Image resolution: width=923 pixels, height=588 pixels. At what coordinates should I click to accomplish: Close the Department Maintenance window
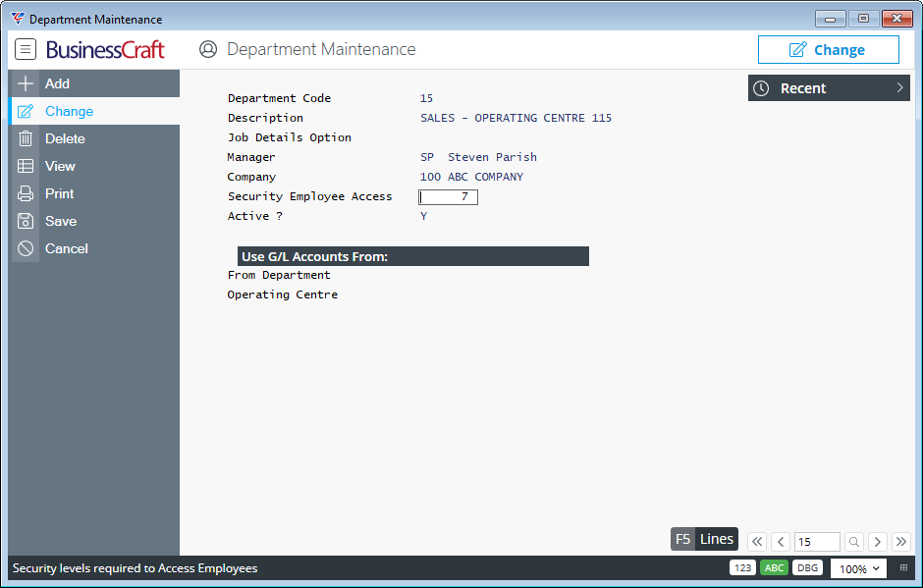(896, 19)
